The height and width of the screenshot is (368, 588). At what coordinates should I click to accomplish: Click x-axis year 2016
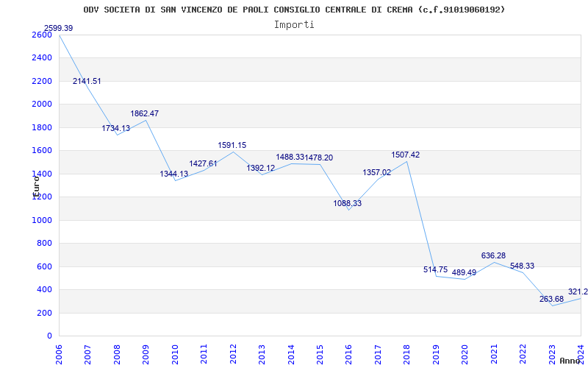(x=348, y=354)
